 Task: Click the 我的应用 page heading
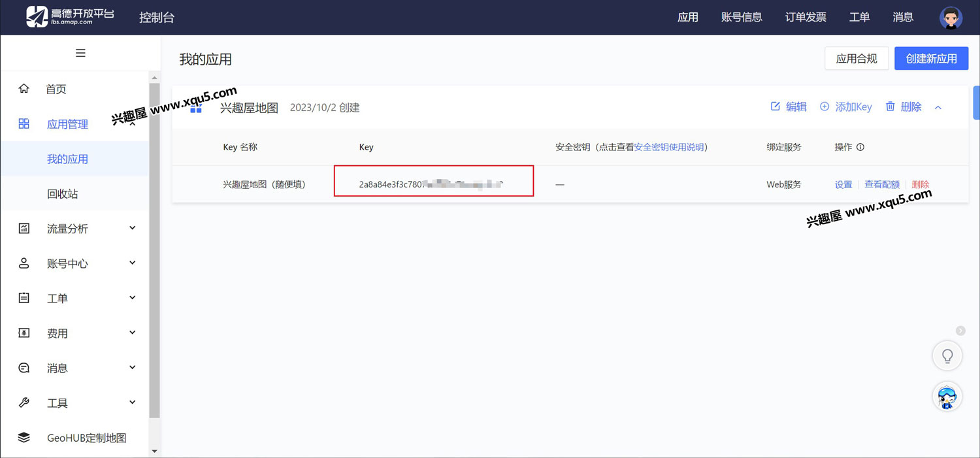tap(206, 59)
